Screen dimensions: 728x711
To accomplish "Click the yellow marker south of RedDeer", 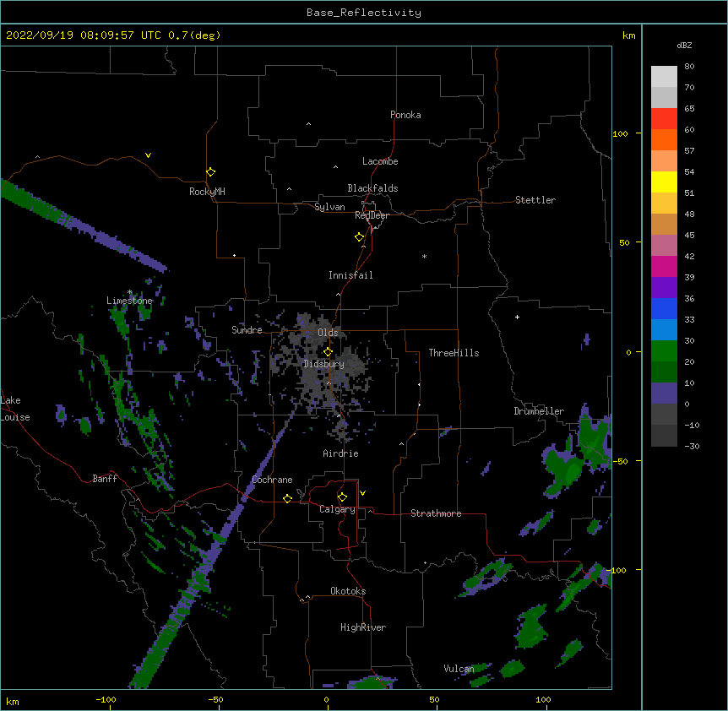I will tap(360, 237).
